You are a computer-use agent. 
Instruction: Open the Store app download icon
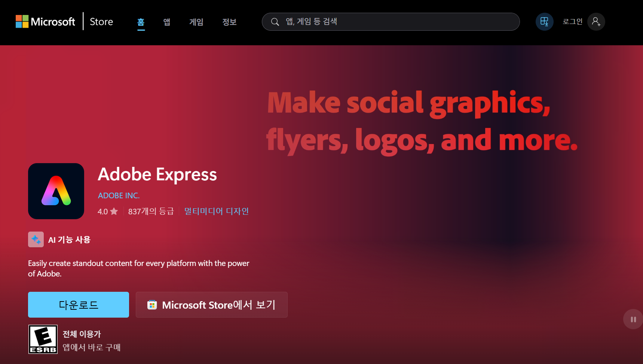tap(545, 22)
